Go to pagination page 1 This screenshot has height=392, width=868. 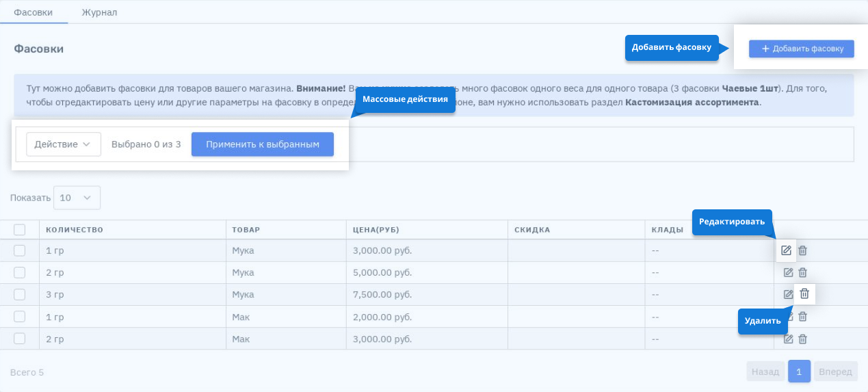(799, 371)
